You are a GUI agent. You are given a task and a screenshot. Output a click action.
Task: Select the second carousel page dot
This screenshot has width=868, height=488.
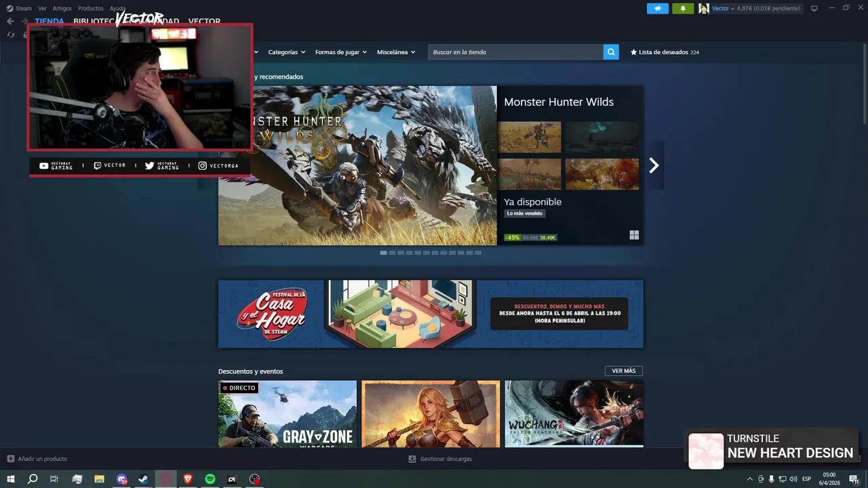click(392, 253)
